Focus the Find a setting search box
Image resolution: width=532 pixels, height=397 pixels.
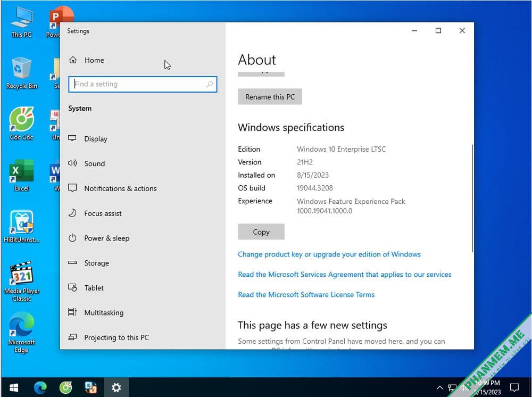point(143,84)
